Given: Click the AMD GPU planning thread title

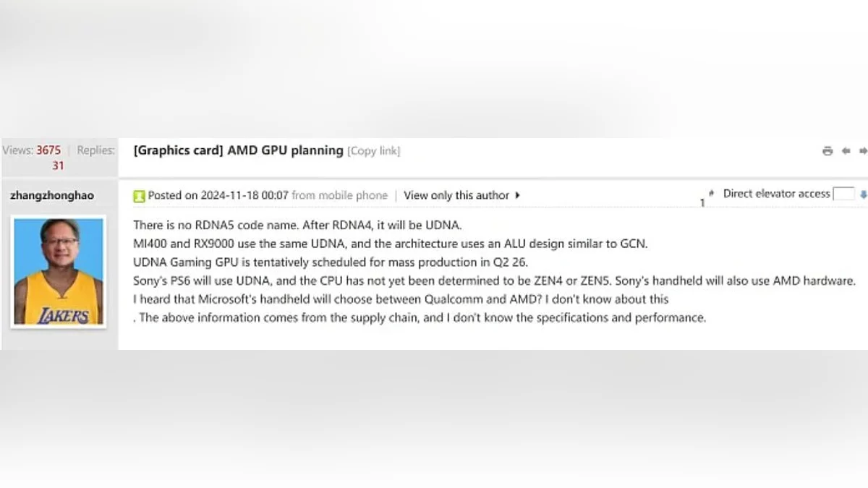Looking at the screenshot, I should (x=285, y=150).
